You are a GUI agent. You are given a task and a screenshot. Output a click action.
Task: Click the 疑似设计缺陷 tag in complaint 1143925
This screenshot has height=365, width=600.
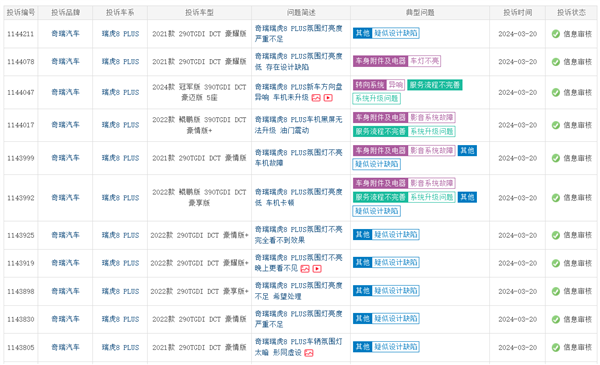(396, 235)
